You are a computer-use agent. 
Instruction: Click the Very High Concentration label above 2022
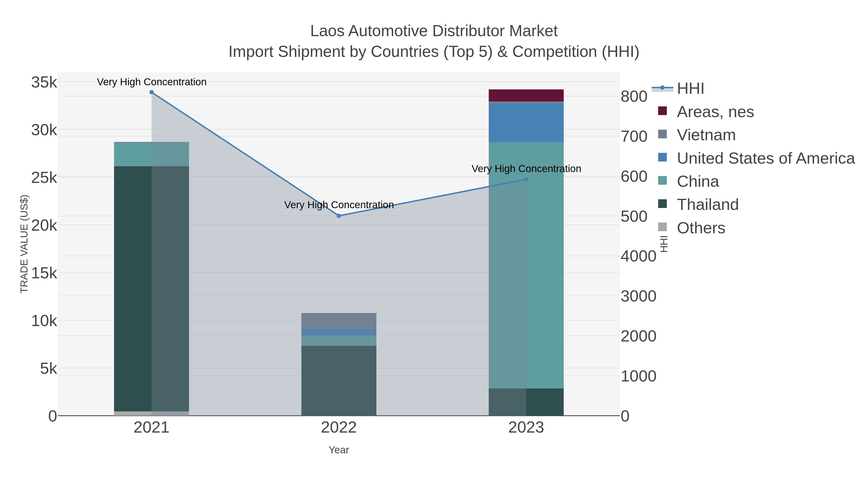339,205
